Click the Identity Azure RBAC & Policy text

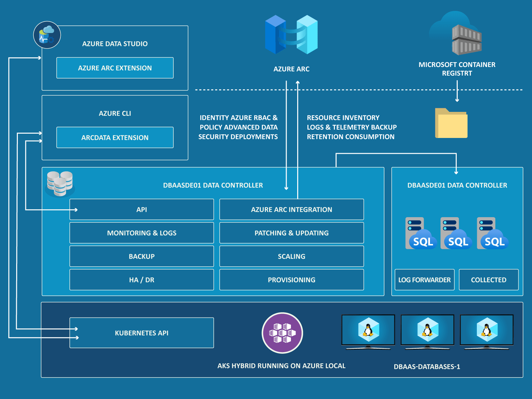[x=238, y=127]
